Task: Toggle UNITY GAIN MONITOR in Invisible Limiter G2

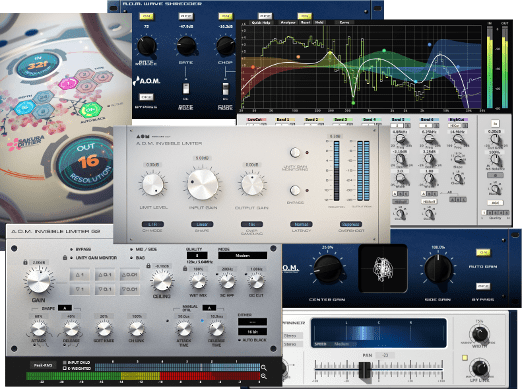Action: tap(94, 258)
